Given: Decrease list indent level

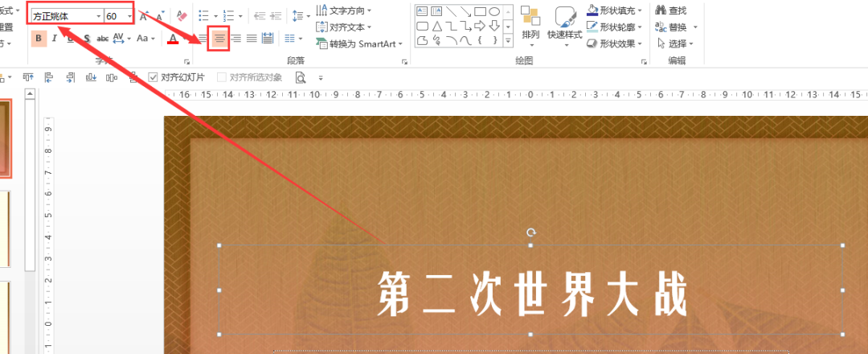Looking at the screenshot, I should [260, 15].
